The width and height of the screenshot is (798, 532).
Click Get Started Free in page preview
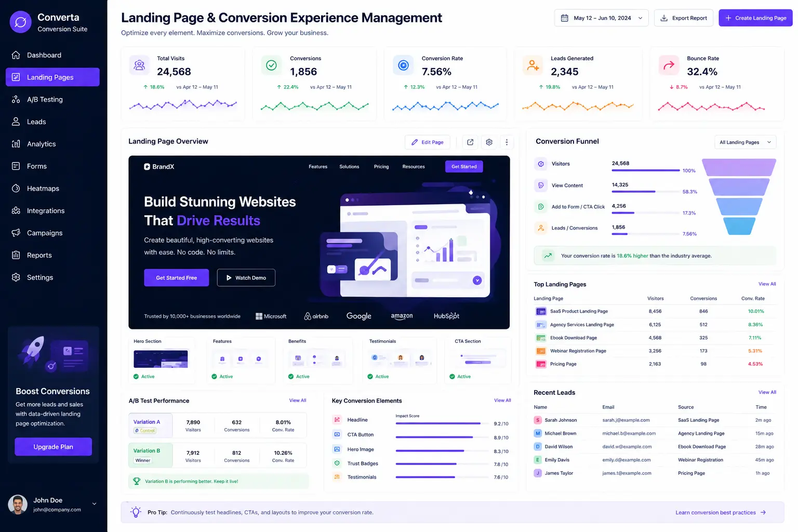tap(177, 277)
